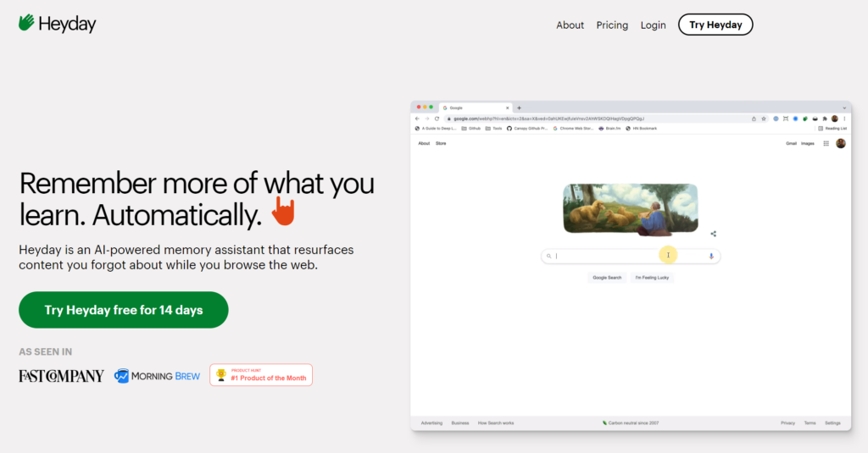Open the Reading List panel

832,128
